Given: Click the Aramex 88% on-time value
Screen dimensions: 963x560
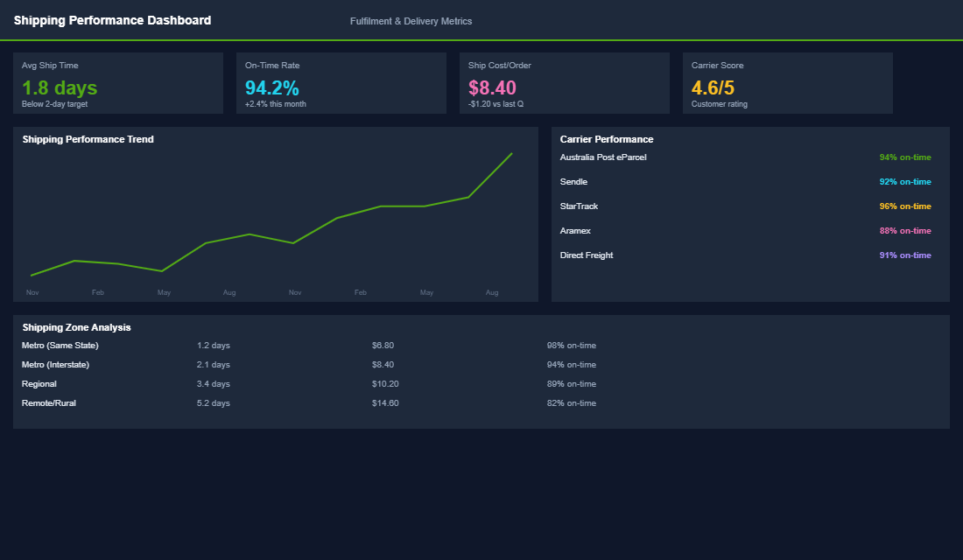Looking at the screenshot, I should click(905, 230).
